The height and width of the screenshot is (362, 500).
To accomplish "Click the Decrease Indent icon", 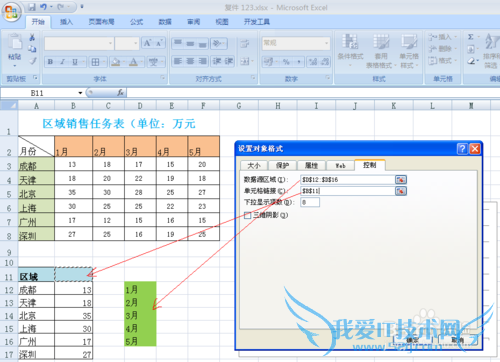I will click(x=217, y=61).
